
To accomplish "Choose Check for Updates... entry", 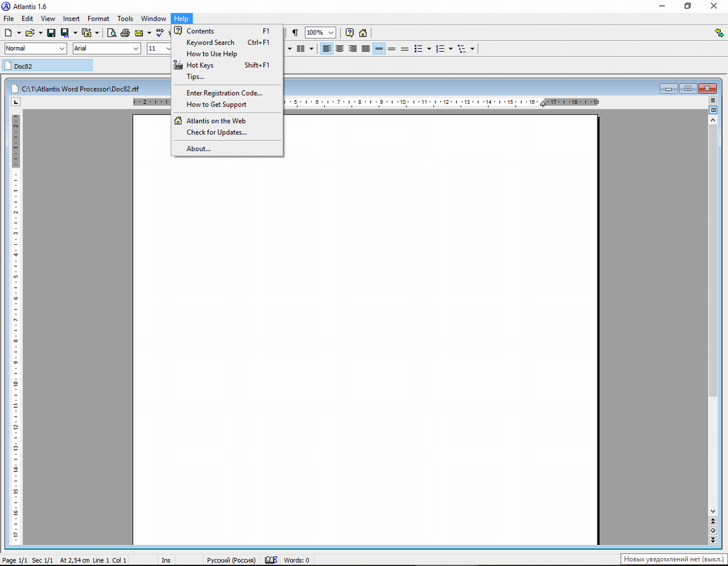I will (x=227, y=132).
